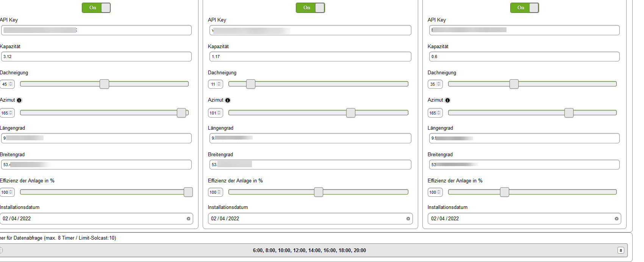Focus the API Key field in middle panel

click(310, 30)
